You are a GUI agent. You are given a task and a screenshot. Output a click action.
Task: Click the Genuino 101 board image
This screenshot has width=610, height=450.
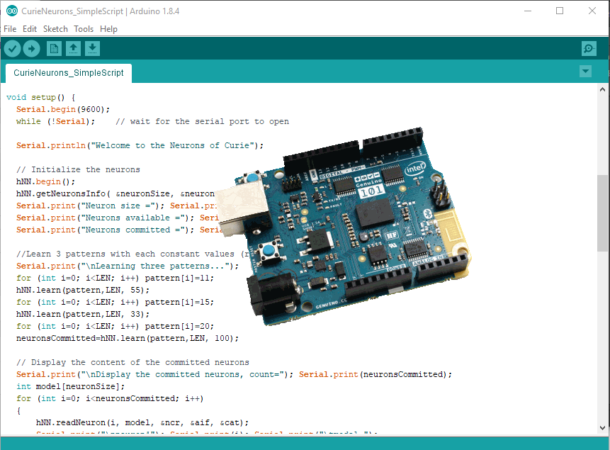343,227
